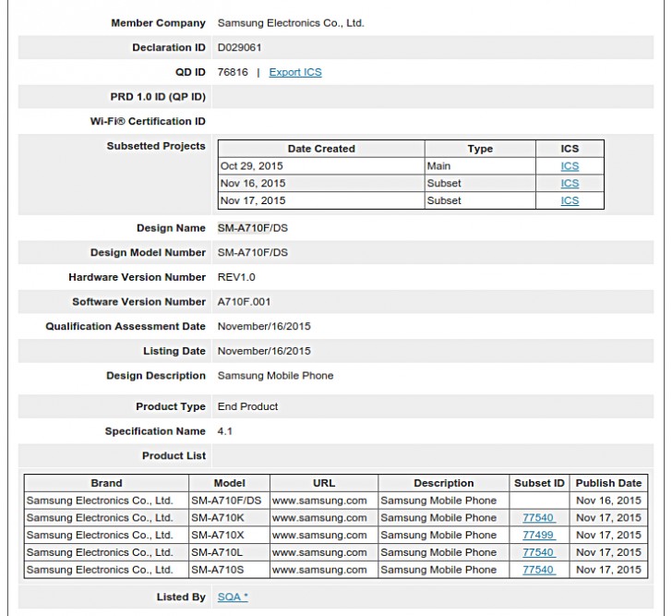This screenshot has height=616, width=672.
Task: Click the Software Version Number value A710F.001
Action: point(244,302)
